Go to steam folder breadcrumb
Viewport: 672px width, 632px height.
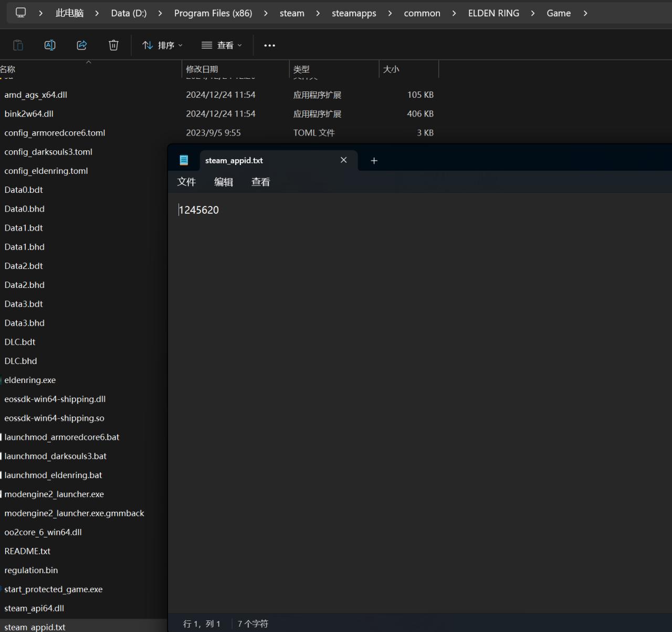click(x=292, y=13)
